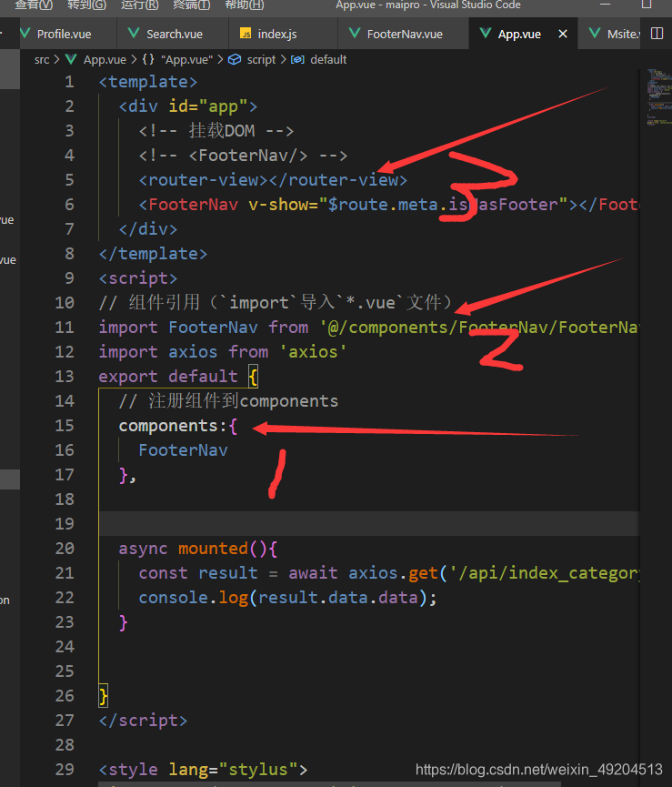
Task: Click const result on line 21
Action: click(x=198, y=573)
